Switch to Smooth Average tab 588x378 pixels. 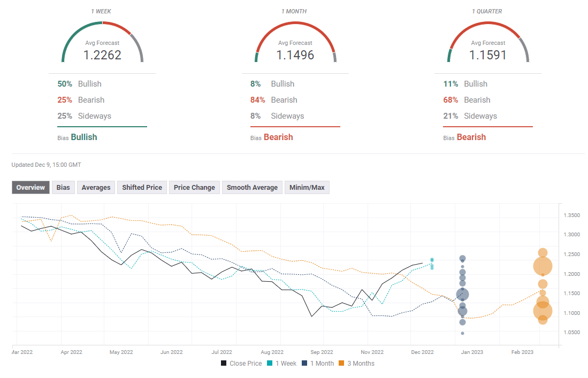coord(252,187)
